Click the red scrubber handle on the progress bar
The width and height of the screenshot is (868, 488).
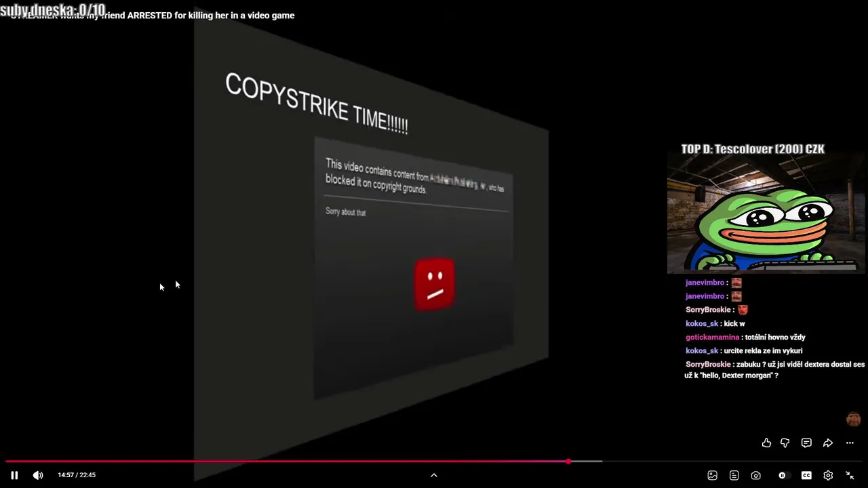tap(568, 462)
